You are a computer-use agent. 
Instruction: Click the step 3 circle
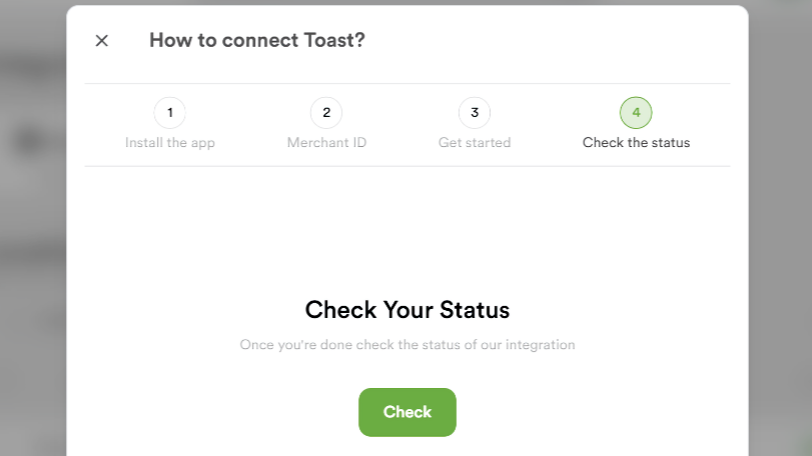[474, 113]
